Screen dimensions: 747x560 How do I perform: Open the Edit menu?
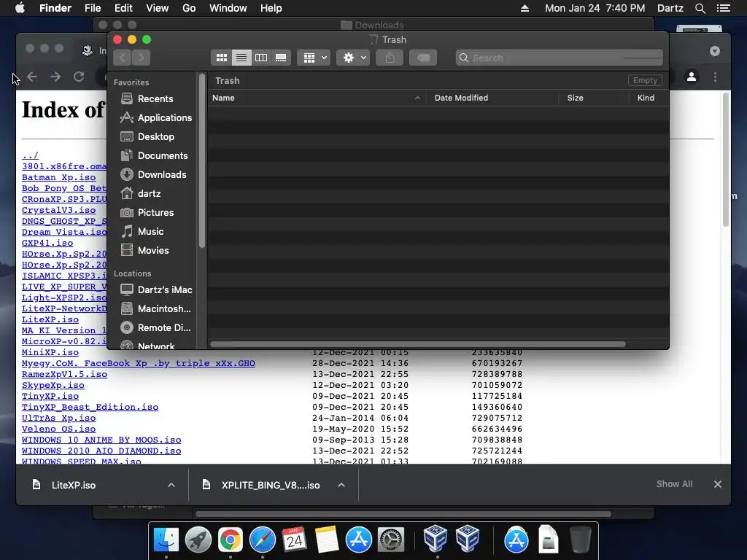[x=123, y=8]
